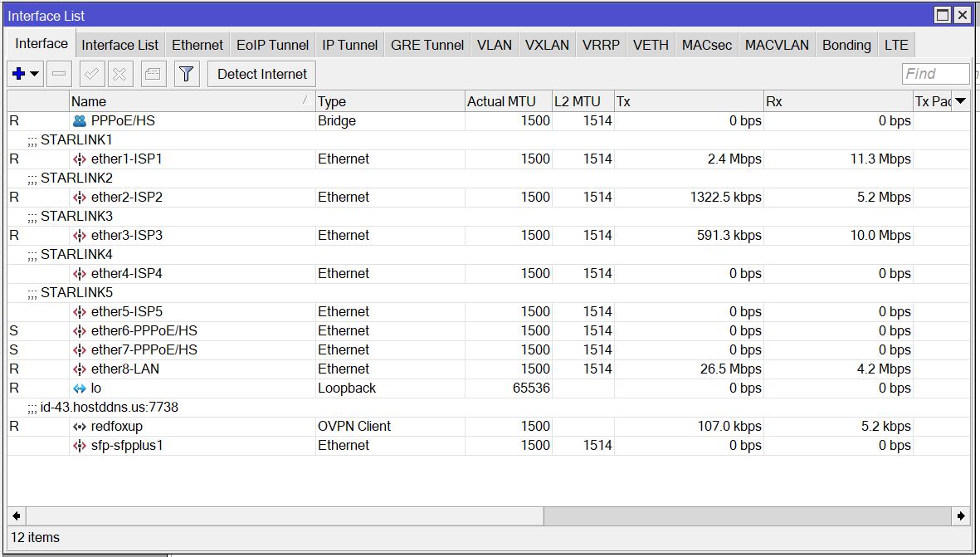Open the EoIP Tunnel tab

coord(272,45)
